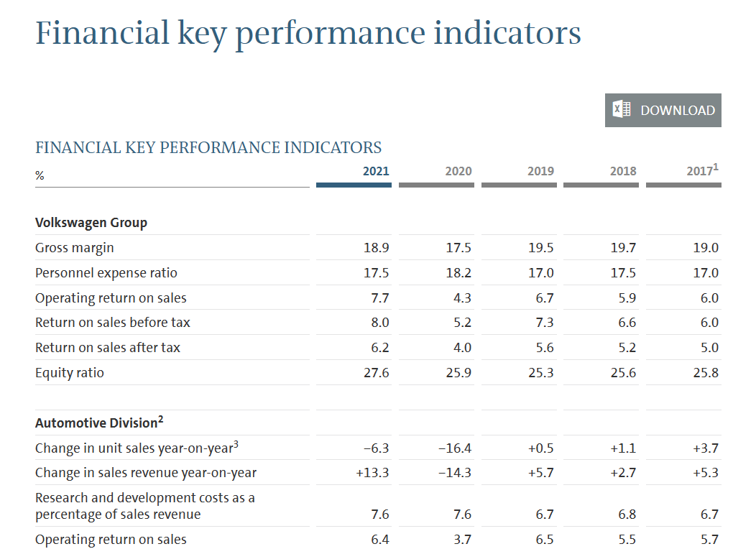Click the Financial key performance indicators heading

click(308, 34)
